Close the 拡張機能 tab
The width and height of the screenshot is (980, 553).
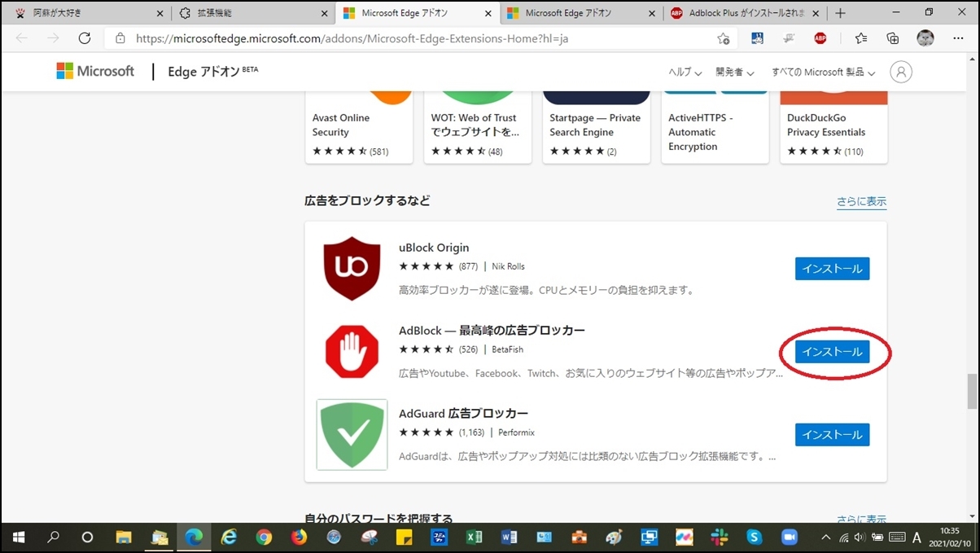point(324,14)
